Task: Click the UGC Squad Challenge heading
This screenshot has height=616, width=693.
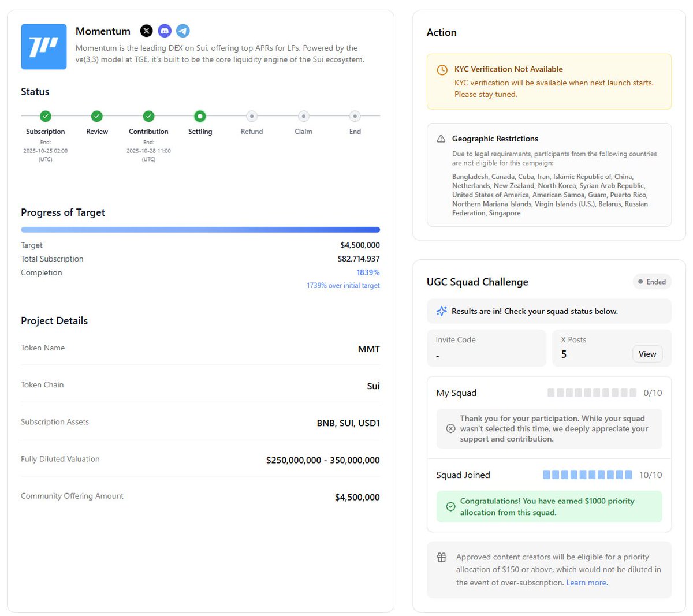Action: 478,282
